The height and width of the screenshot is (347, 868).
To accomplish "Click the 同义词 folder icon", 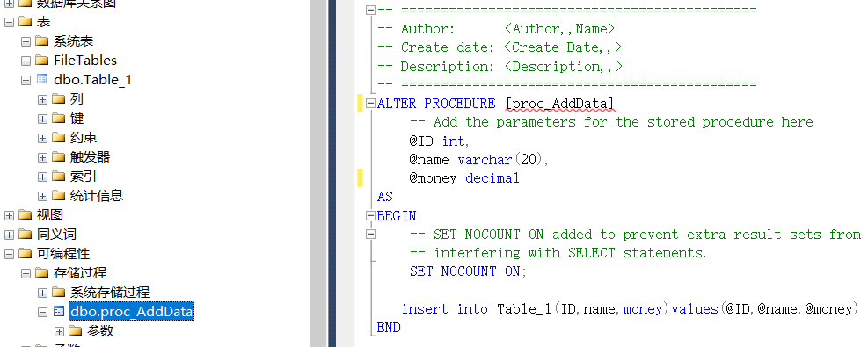I will pyautogui.click(x=25, y=234).
